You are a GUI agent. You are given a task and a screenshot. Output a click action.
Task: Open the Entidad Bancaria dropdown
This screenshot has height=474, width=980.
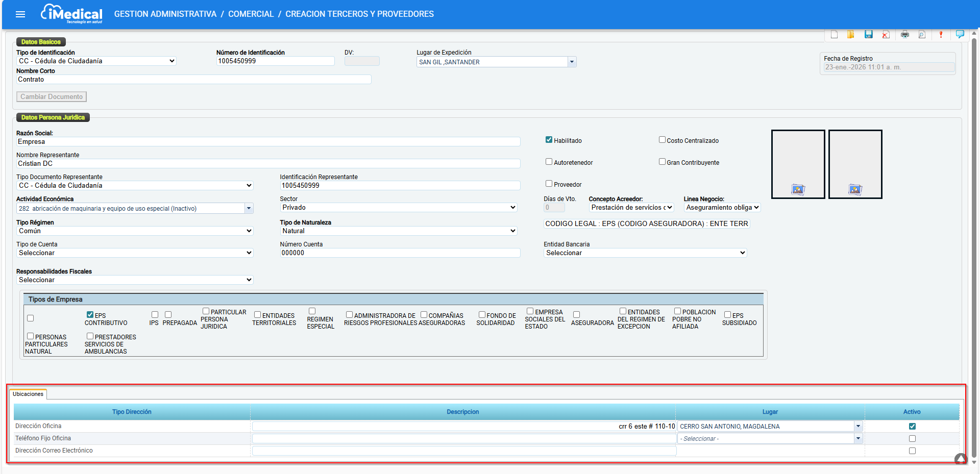645,253
